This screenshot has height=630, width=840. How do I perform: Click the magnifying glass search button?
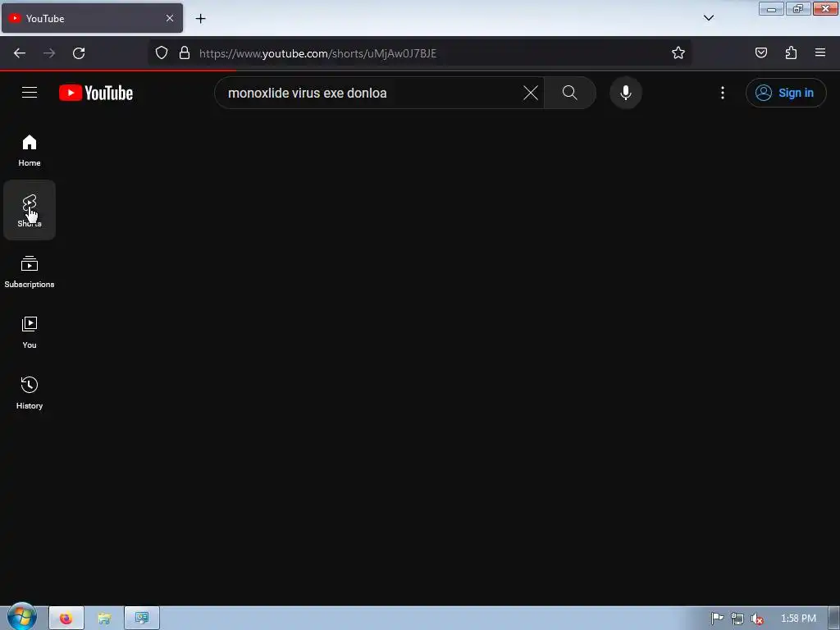click(570, 93)
